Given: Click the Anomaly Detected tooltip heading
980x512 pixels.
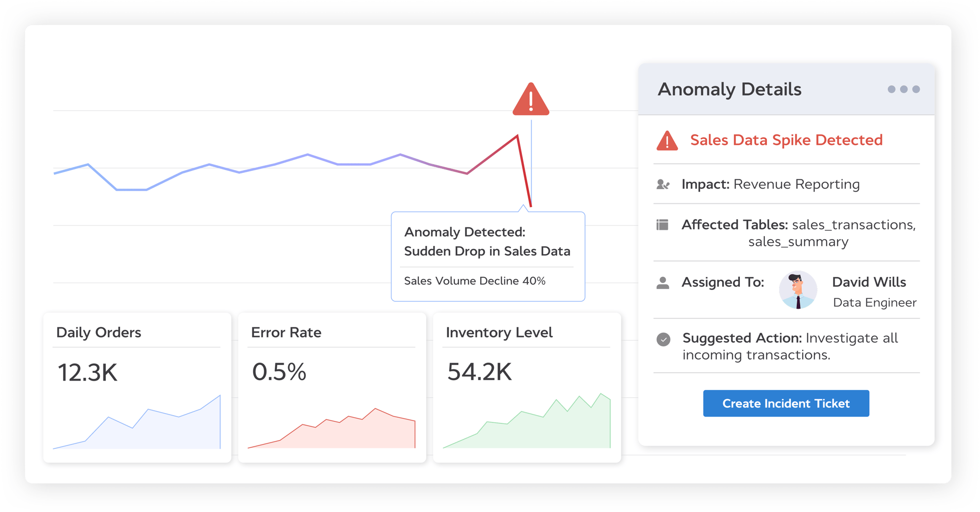Looking at the screenshot, I should [487, 242].
